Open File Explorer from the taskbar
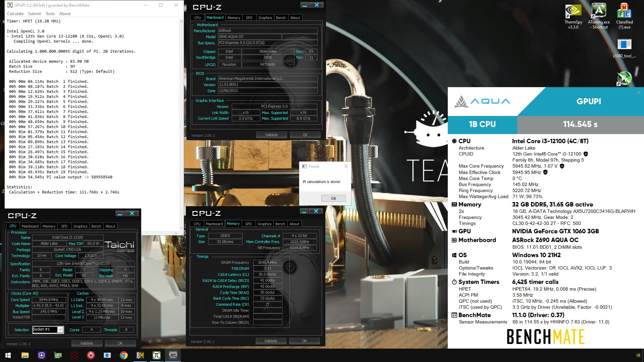Image resolution: width=644 pixels, height=362 pixels. 25,355
